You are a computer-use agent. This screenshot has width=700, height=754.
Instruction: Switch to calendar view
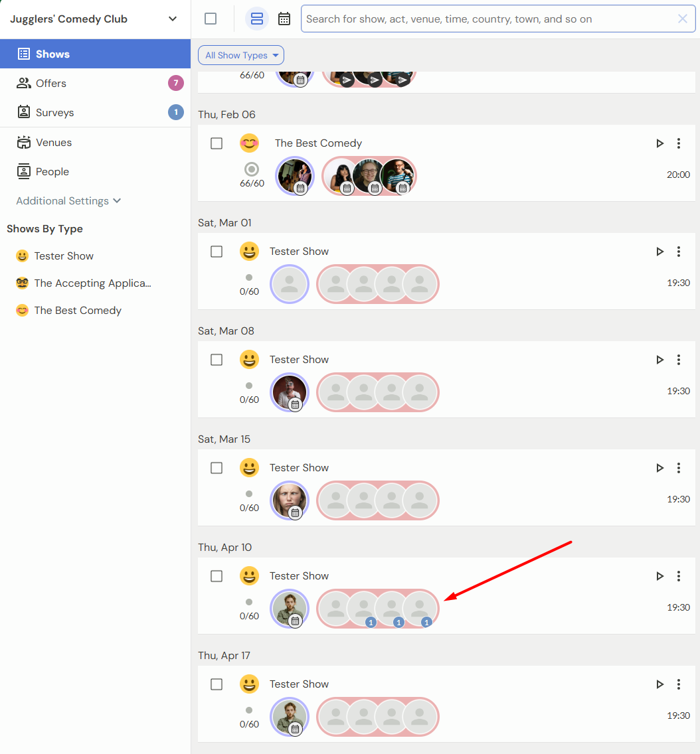point(284,19)
